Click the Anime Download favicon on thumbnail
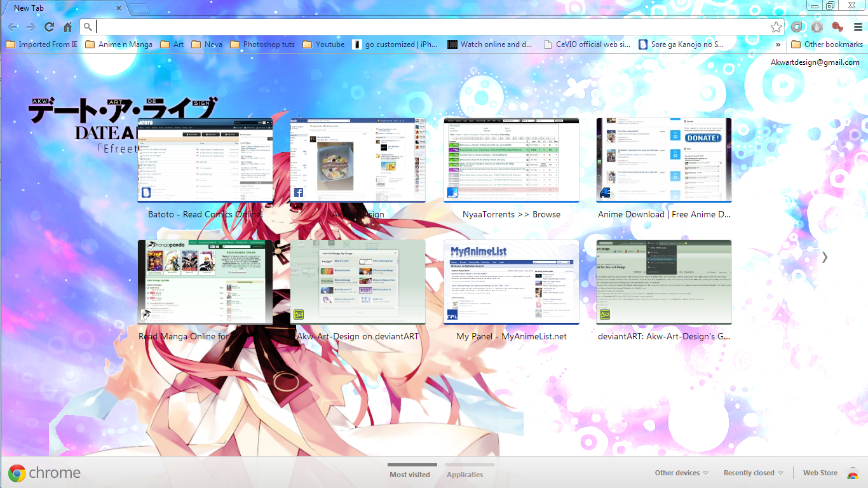 [x=605, y=193]
